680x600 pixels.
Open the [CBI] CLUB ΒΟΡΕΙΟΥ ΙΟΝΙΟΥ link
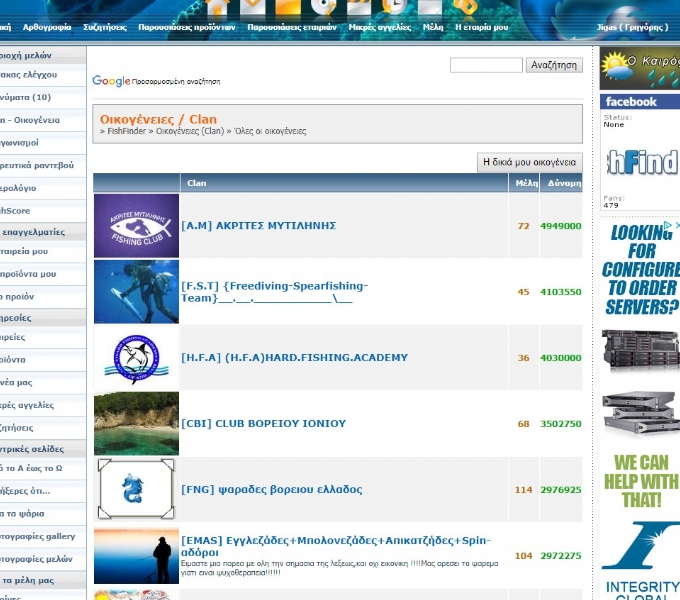pos(263,424)
